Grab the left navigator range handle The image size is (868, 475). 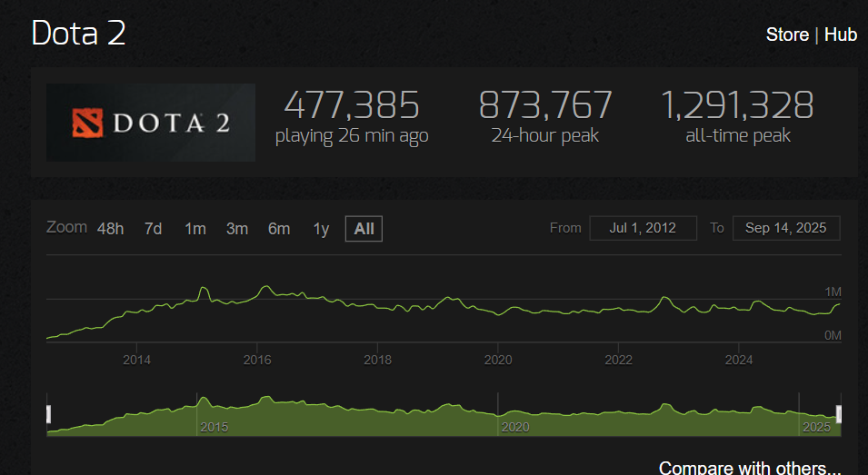click(48, 414)
